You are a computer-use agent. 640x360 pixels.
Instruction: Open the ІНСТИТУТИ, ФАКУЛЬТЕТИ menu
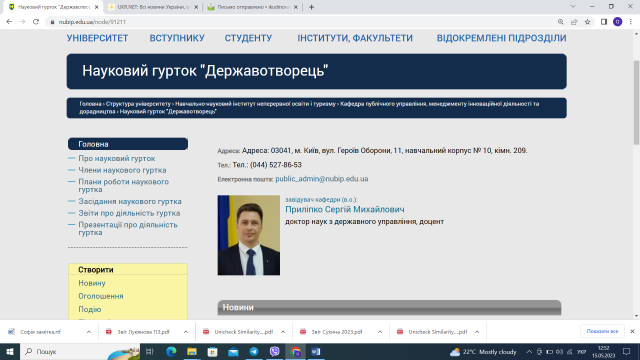point(355,38)
